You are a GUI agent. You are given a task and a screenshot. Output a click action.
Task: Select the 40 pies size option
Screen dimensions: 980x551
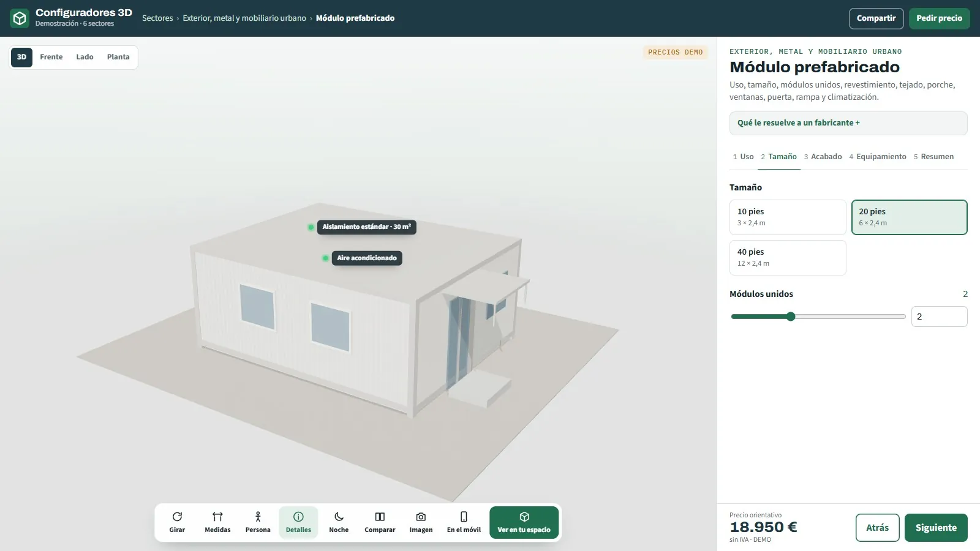click(x=788, y=258)
